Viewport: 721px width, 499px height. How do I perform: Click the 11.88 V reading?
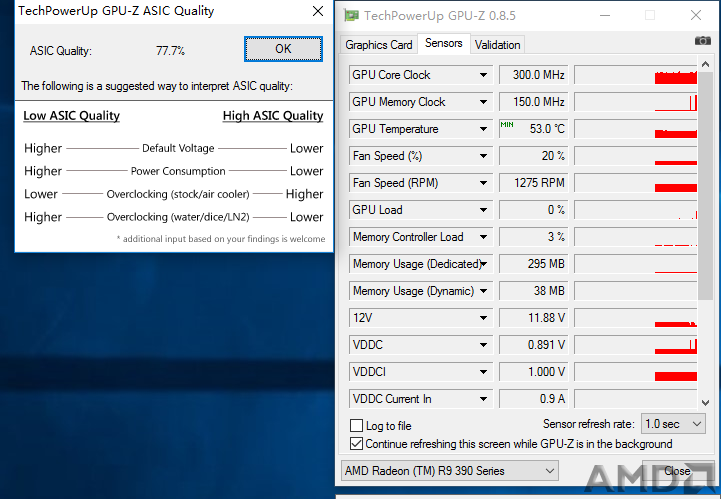coord(534,318)
